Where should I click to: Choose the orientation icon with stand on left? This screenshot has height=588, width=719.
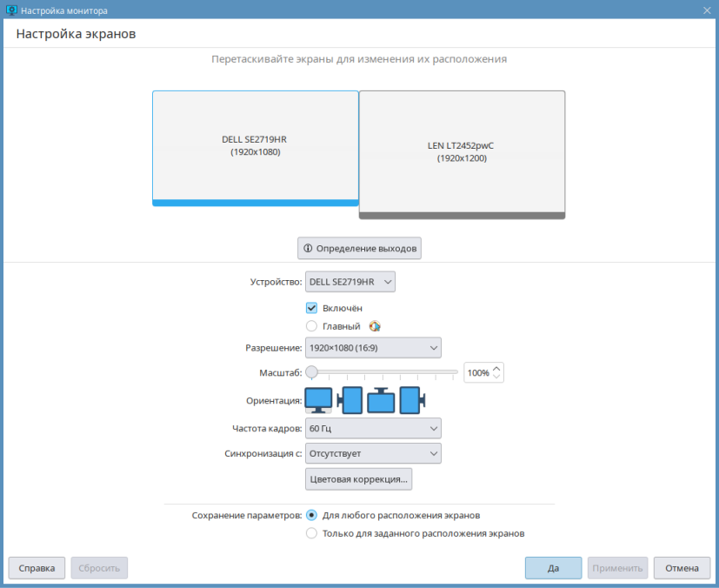(350, 400)
